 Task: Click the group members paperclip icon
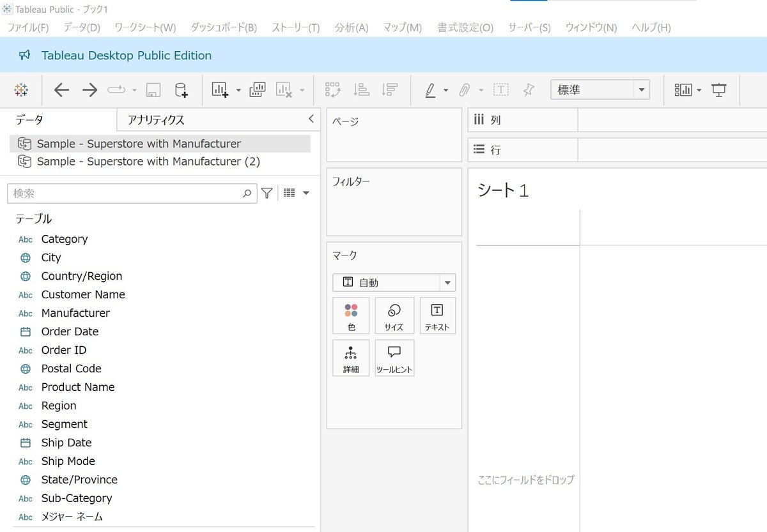point(465,90)
